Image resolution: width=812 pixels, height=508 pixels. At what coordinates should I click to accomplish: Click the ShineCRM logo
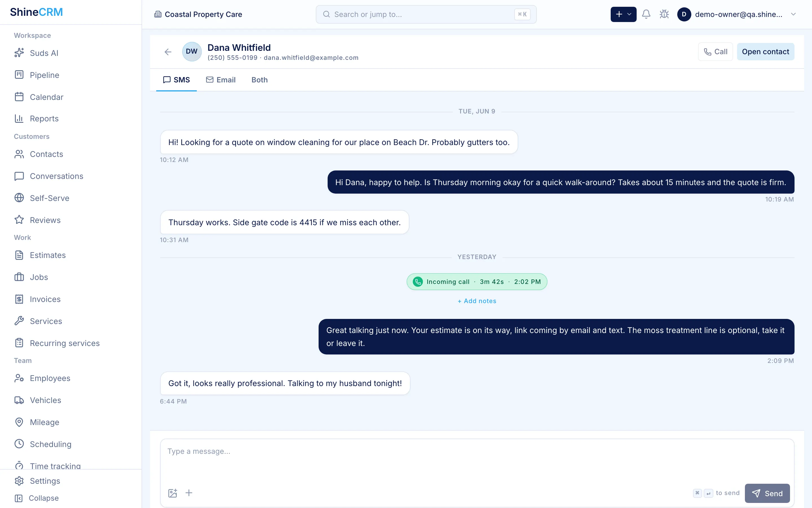tap(36, 12)
